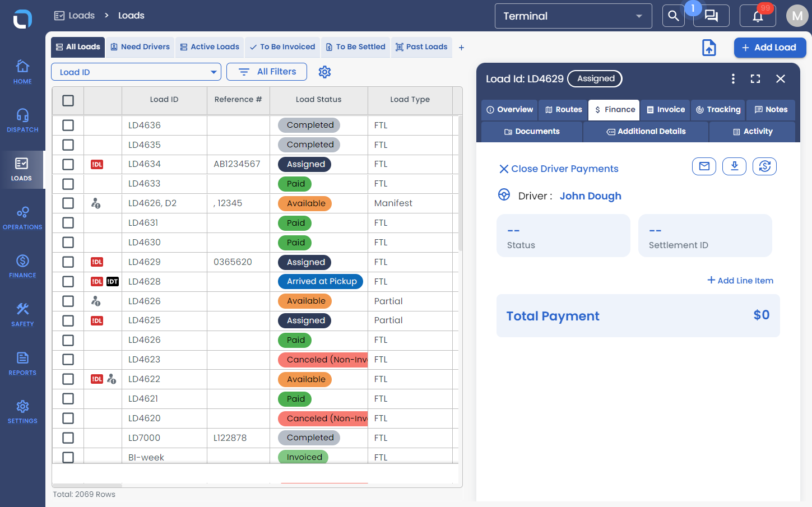Switch to the Need Drivers tab

click(x=140, y=47)
